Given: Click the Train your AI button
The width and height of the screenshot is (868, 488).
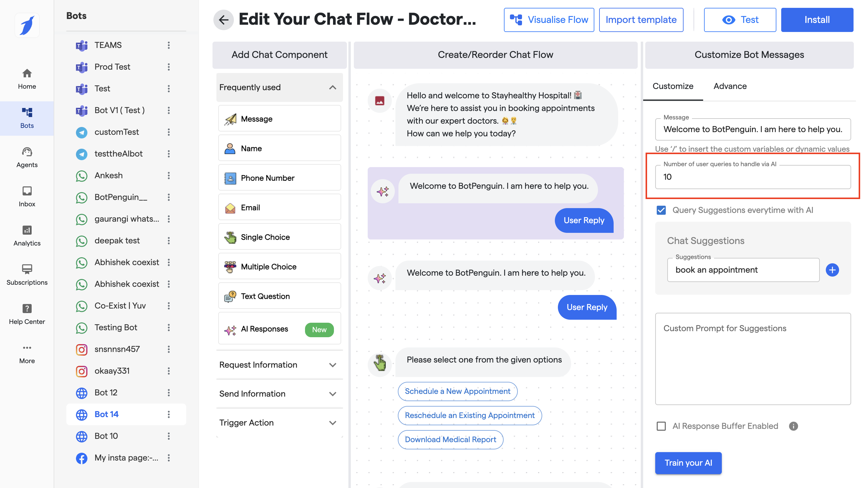Looking at the screenshot, I should 688,463.
